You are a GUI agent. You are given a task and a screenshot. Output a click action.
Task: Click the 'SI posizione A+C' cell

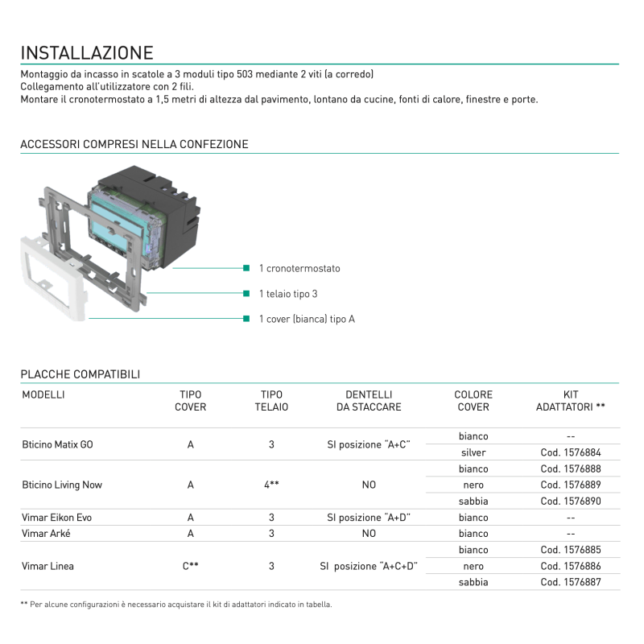(369, 444)
